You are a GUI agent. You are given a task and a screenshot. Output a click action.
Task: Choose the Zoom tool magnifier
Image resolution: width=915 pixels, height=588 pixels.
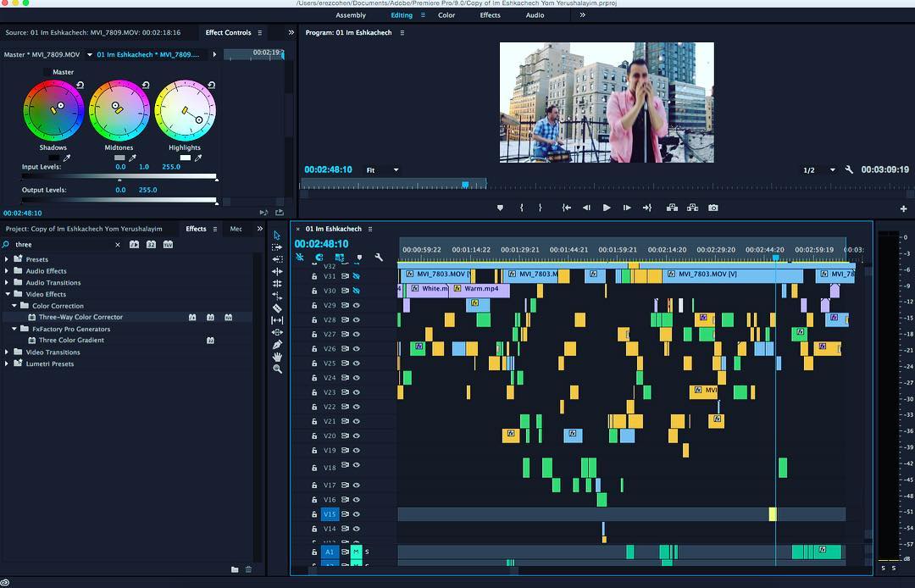277,369
